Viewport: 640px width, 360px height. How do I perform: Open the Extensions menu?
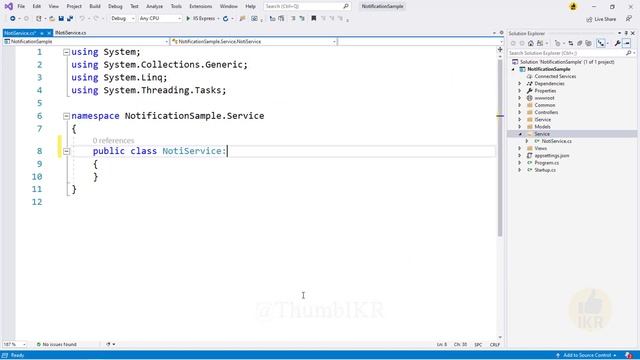pos(200,6)
